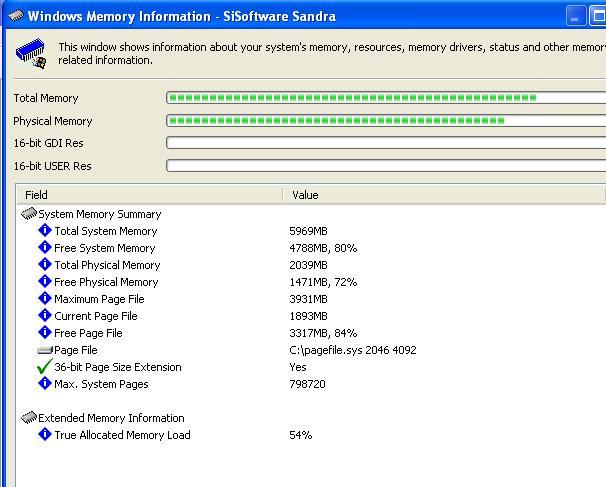Click the window description text at top

332,54
